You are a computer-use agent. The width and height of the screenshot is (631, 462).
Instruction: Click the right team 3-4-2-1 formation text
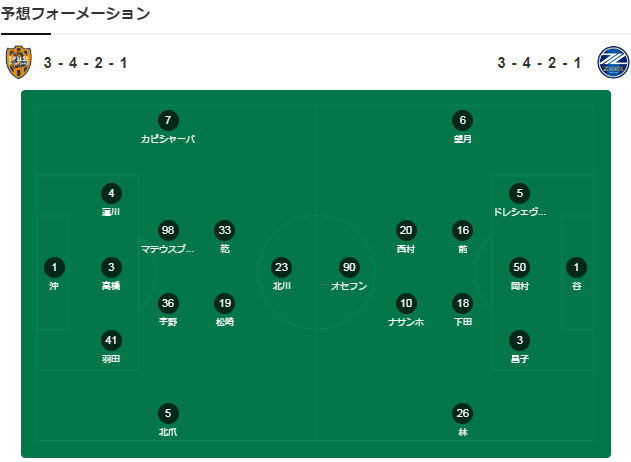click(539, 63)
